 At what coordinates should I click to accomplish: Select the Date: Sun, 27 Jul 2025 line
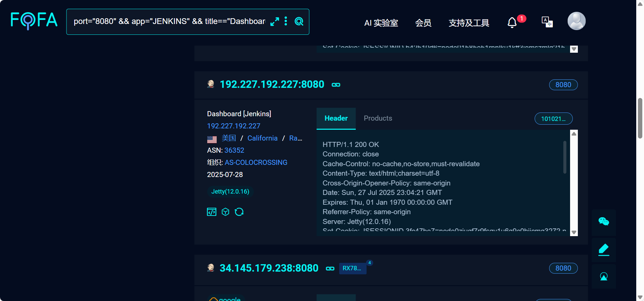[x=382, y=193]
